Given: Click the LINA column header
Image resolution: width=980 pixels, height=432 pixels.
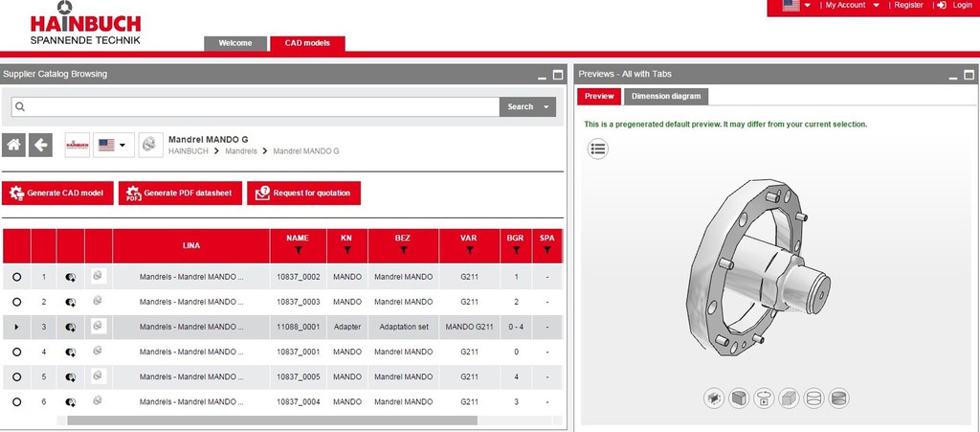Looking at the screenshot, I should tap(191, 246).
